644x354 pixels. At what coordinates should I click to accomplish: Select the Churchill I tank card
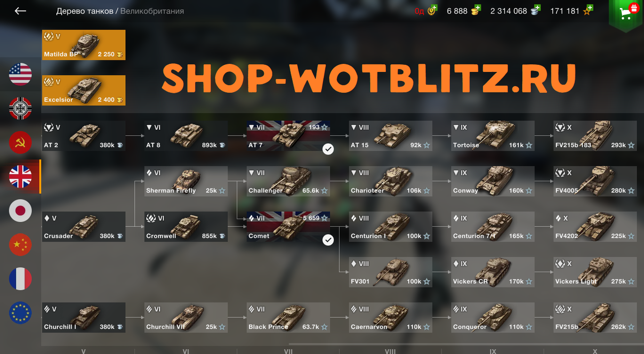(x=84, y=317)
